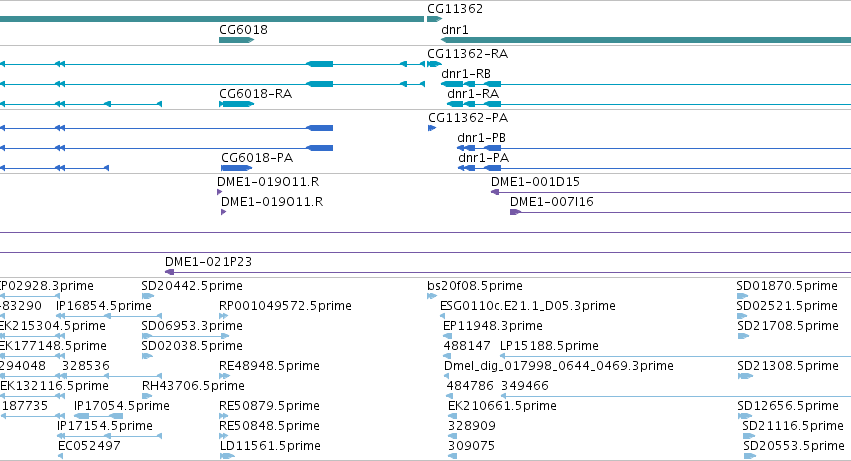Viewport: 851px width, 461px height.
Task: Click the Dmel_dig_017998_0644_0469.3prime label
Action: pos(558,365)
